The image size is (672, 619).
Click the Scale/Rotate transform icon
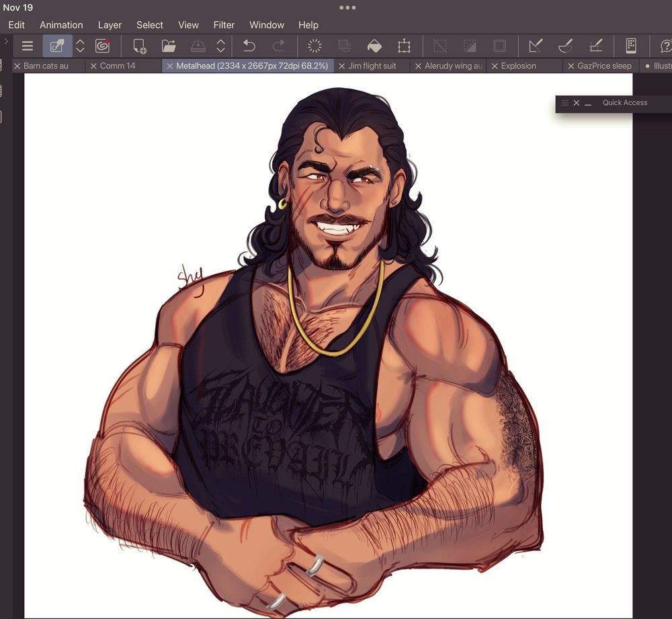[404, 46]
